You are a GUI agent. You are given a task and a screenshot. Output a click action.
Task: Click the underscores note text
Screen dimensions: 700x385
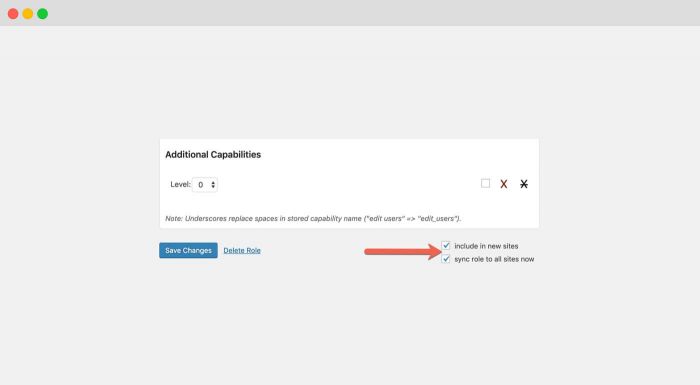coord(313,218)
